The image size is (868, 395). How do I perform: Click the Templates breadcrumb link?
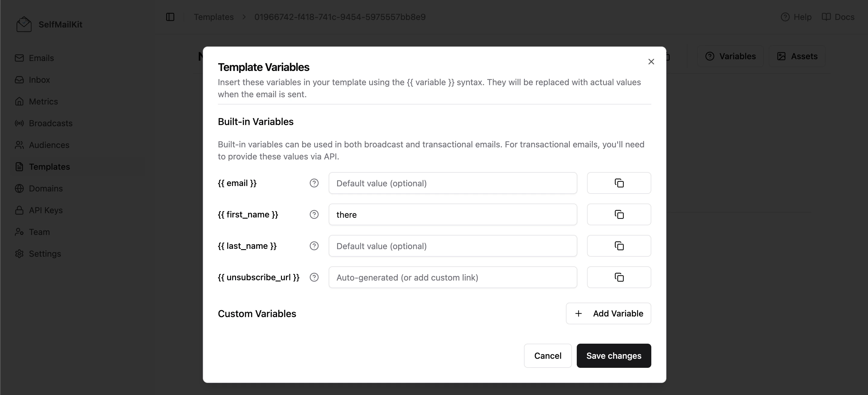(x=214, y=17)
